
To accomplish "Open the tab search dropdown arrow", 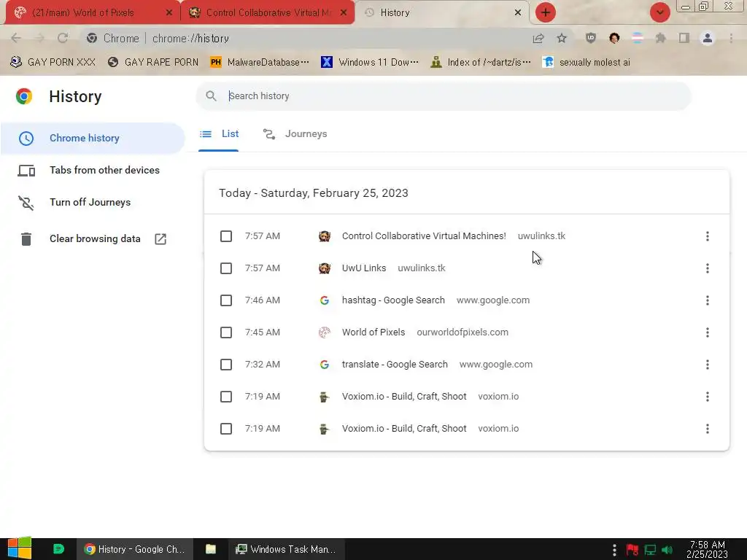I will [659, 12].
